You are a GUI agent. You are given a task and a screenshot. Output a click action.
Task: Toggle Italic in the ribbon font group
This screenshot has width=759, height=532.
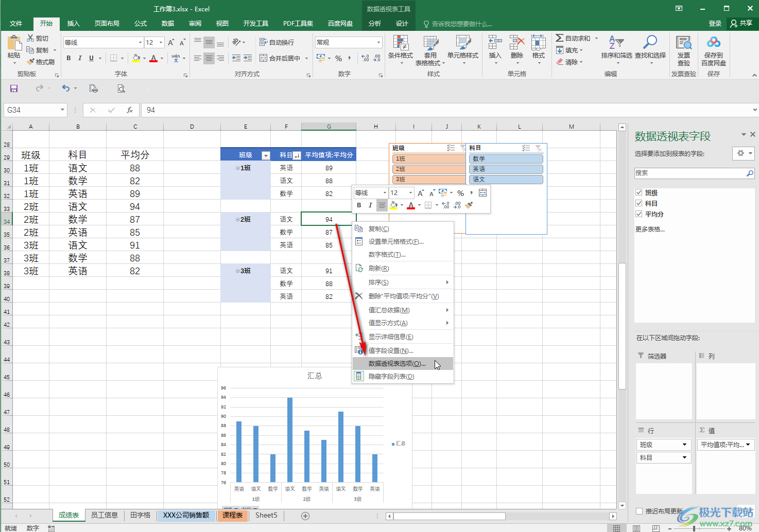click(x=80, y=58)
